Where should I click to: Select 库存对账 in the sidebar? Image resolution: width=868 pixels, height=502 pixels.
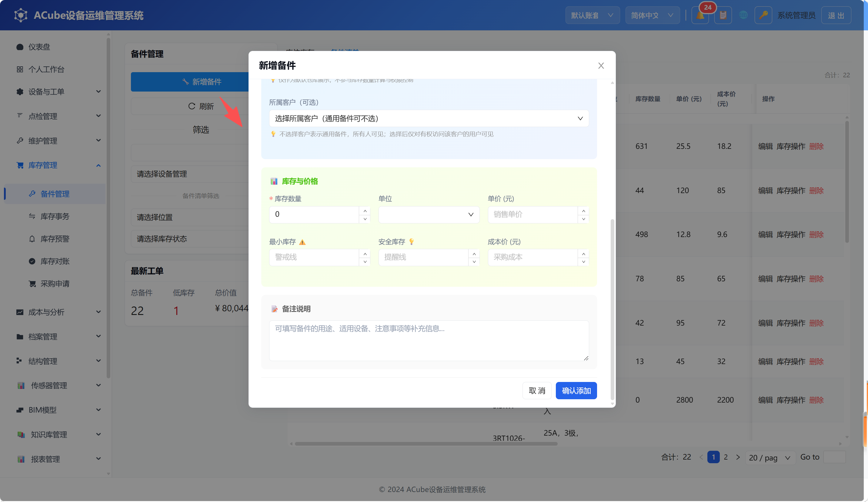(x=55, y=261)
